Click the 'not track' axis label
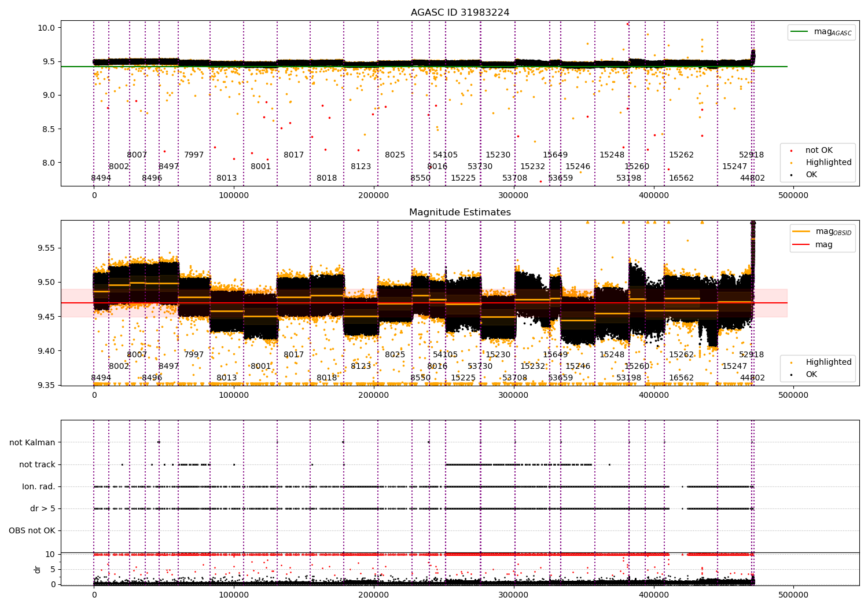 (37, 464)
